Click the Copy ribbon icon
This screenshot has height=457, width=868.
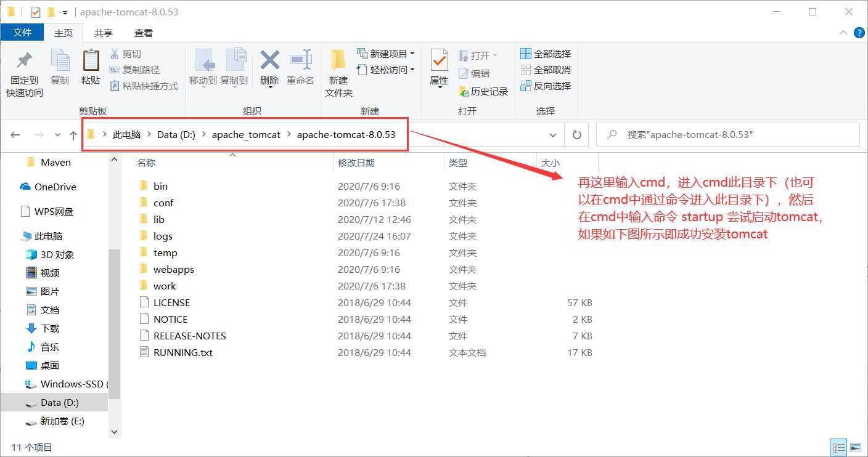[60, 60]
